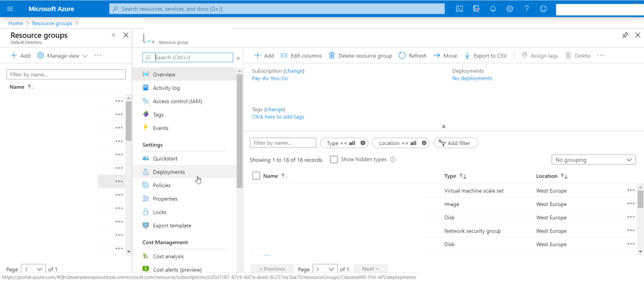Collapse the essentials section chevron
The height and width of the screenshot is (282, 644).
(x=443, y=126)
